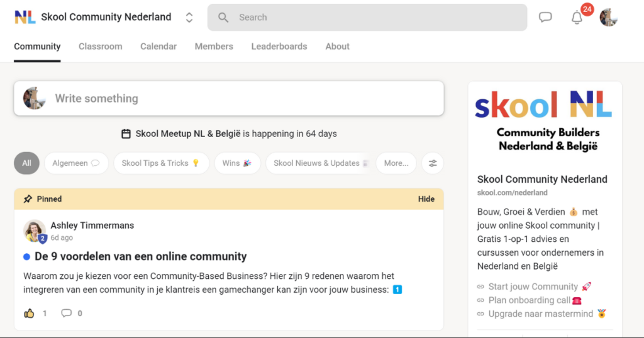Image resolution: width=644 pixels, height=338 pixels.
Task: Filter by Skool Tips & Tricks
Action: tap(162, 163)
